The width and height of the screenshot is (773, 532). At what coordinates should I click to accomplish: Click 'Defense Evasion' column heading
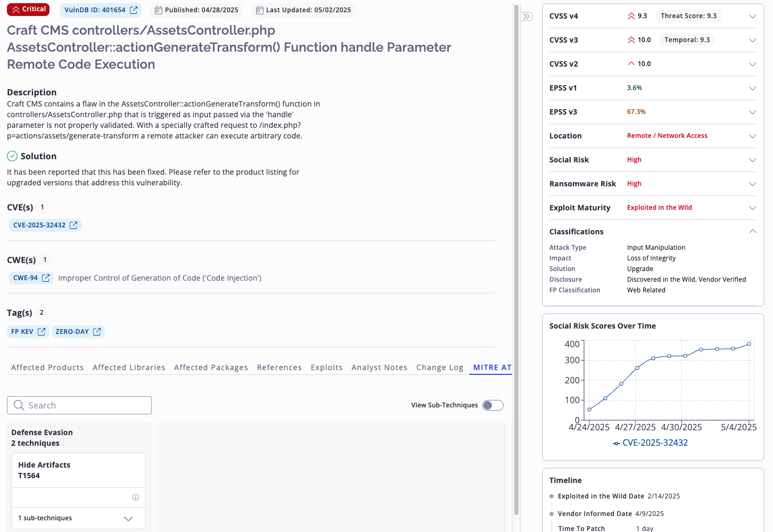[x=42, y=432]
